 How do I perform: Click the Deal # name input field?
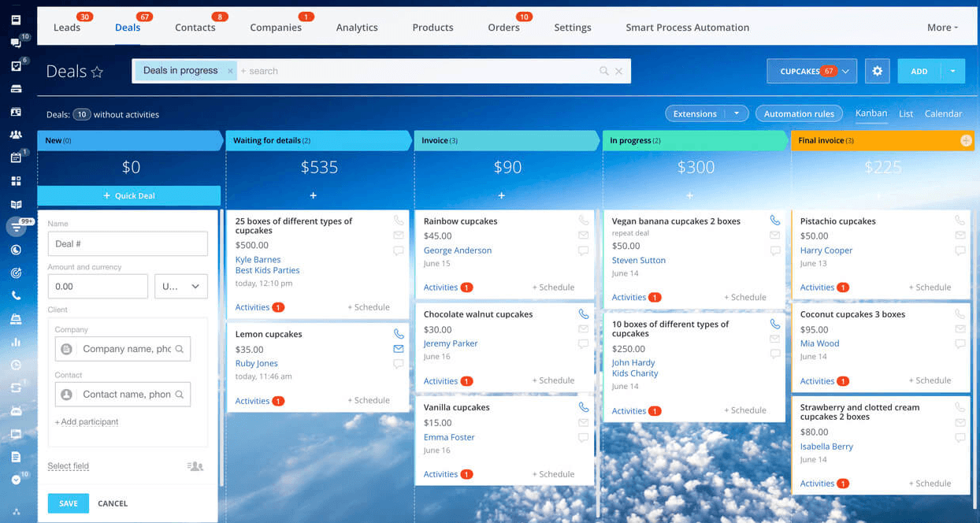[127, 244]
